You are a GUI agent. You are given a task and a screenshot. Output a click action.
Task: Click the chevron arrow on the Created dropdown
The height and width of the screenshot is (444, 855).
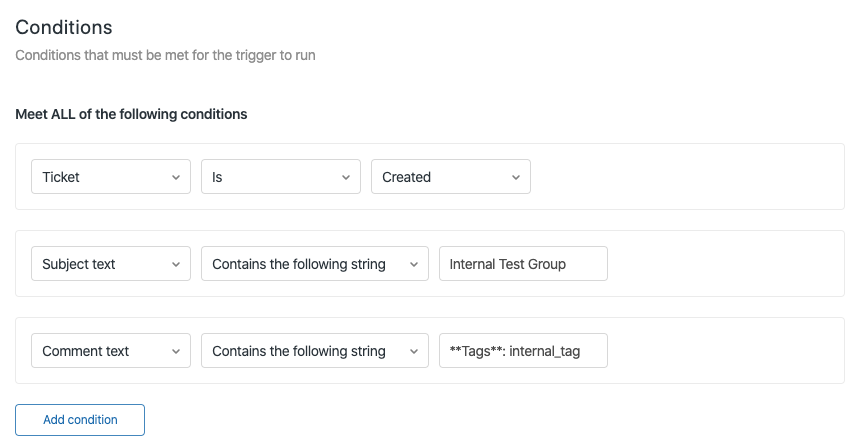tap(516, 177)
